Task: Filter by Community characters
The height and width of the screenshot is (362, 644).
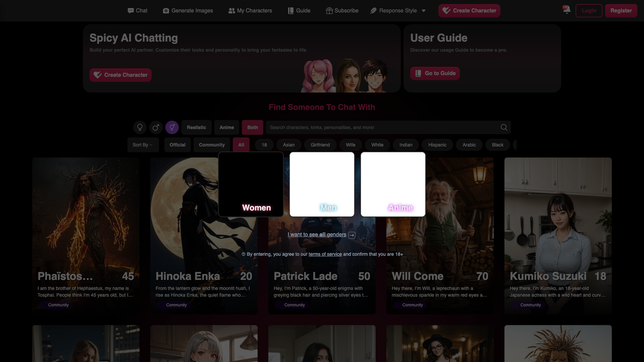Action: (212, 145)
